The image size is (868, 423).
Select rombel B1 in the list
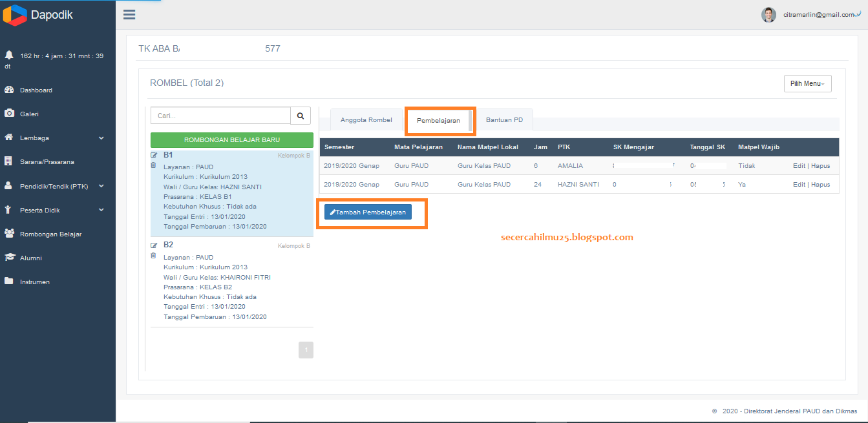232,194
